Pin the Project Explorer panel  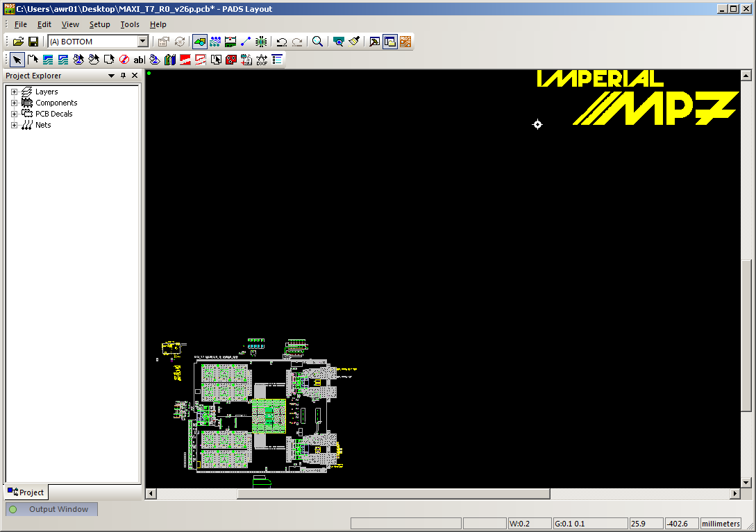pyautogui.click(x=124, y=76)
